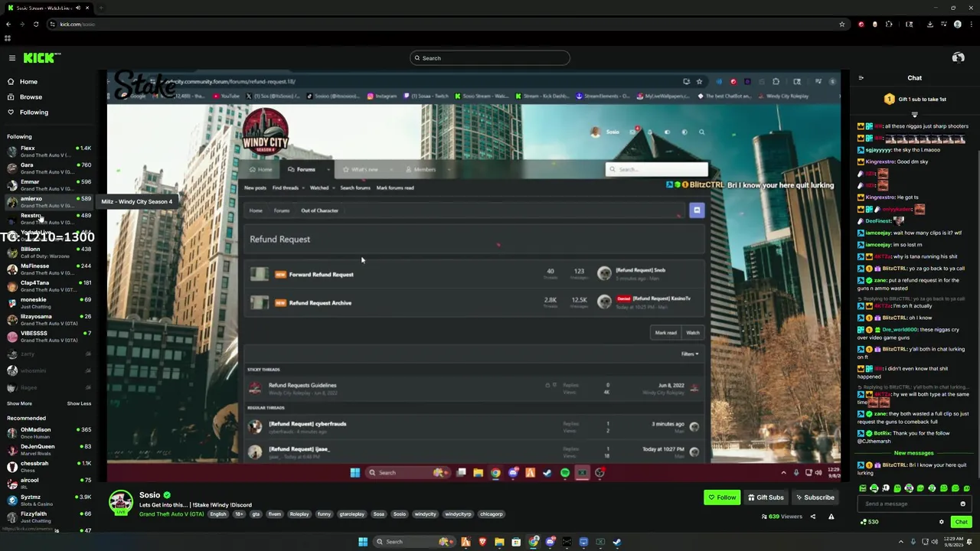Image resolution: width=980 pixels, height=551 pixels.
Task: Open File Explorer from taskbar
Action: tap(499, 542)
